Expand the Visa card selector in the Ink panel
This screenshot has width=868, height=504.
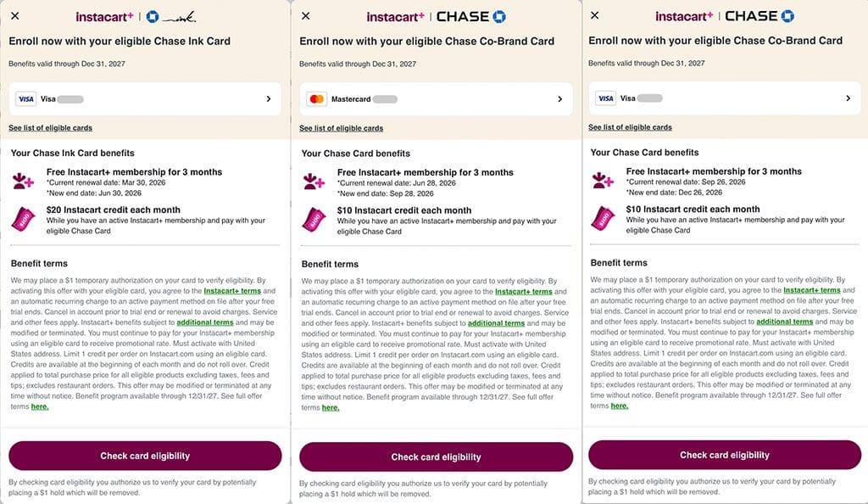[x=269, y=99]
